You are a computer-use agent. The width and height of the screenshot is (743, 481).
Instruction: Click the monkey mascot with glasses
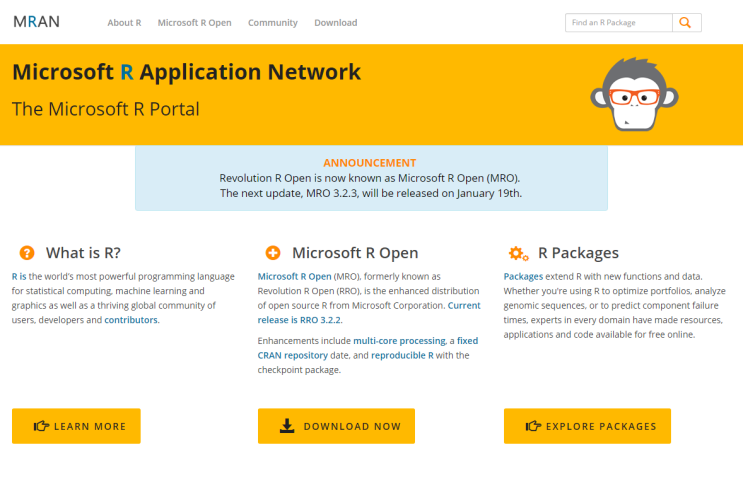point(625,95)
